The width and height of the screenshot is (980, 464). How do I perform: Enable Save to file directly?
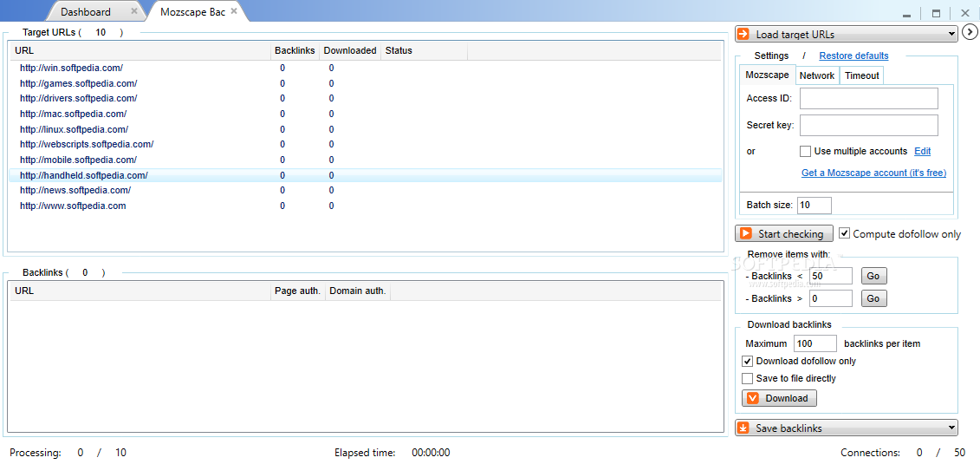747,378
